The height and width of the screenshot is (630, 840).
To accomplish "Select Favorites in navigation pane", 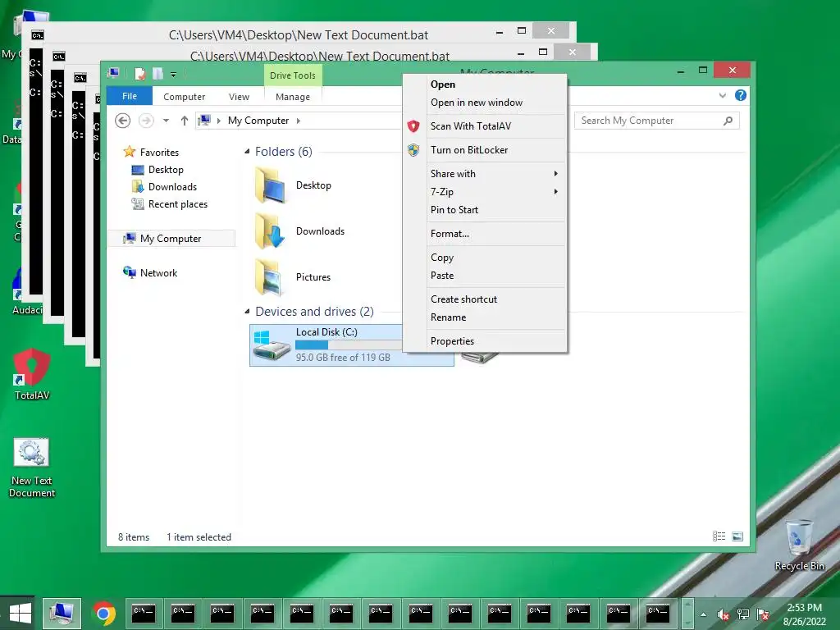I will [159, 152].
